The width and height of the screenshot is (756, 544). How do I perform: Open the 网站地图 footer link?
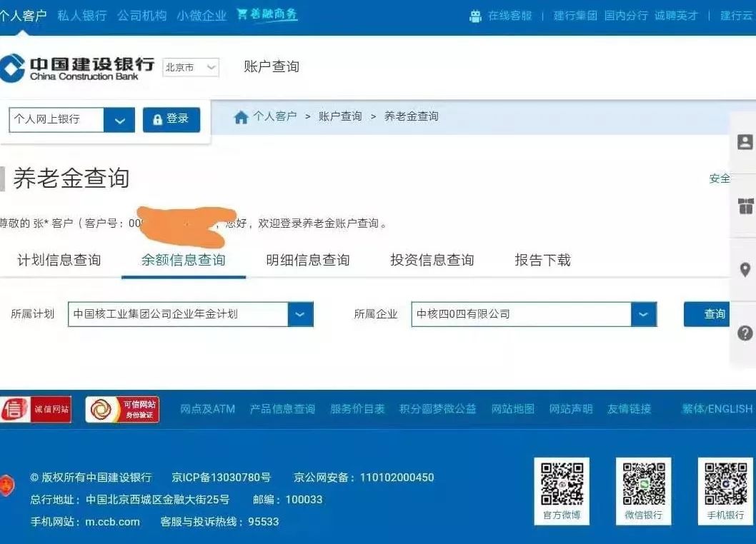pos(513,409)
